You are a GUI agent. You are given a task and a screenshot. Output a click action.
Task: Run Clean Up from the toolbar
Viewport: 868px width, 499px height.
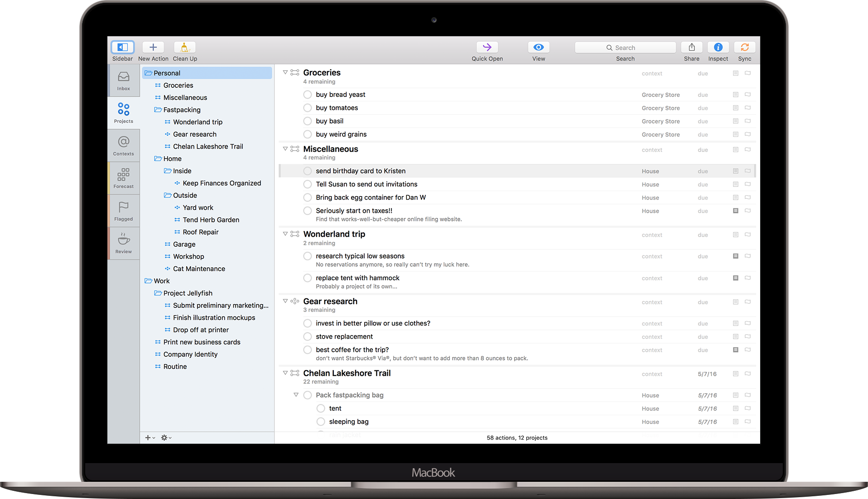[184, 48]
